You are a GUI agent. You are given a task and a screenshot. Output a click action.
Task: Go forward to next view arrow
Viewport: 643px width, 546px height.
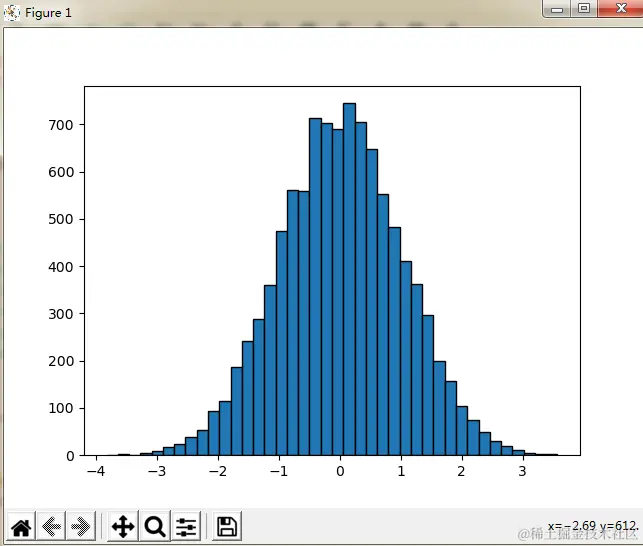click(81, 526)
